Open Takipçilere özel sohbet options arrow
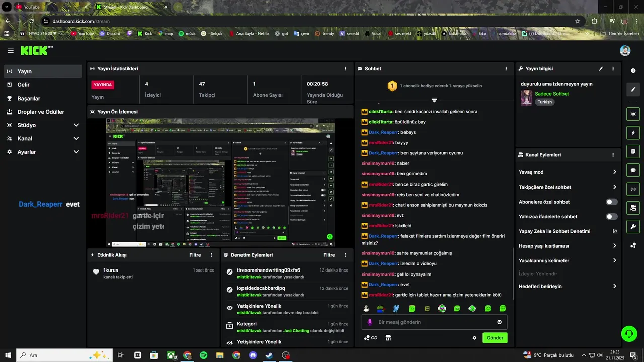Image resolution: width=644 pixels, height=362 pixels. (x=614, y=187)
